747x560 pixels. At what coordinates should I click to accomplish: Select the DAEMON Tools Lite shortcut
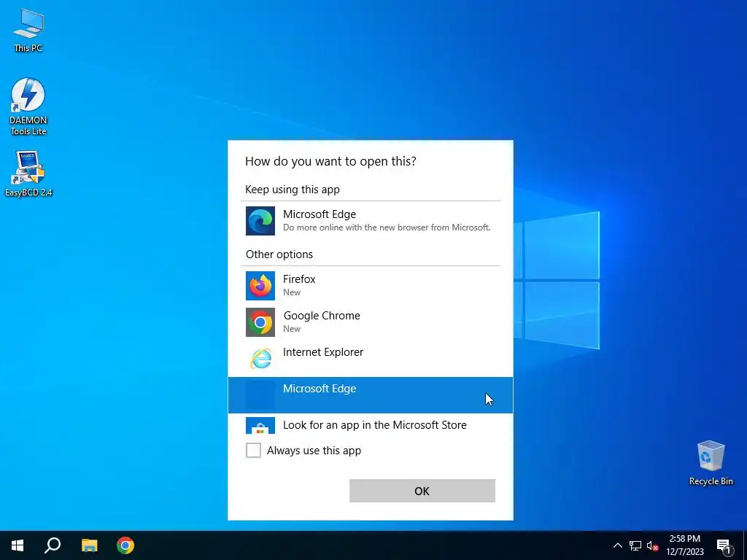coord(28,106)
